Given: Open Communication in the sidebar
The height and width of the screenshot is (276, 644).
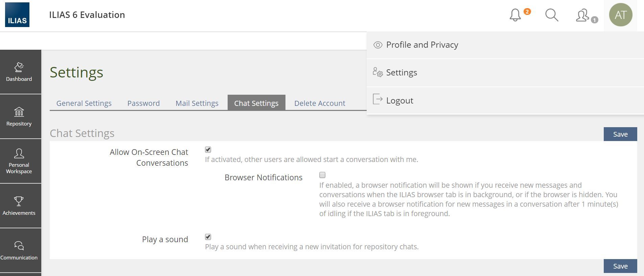Looking at the screenshot, I should coord(19,250).
